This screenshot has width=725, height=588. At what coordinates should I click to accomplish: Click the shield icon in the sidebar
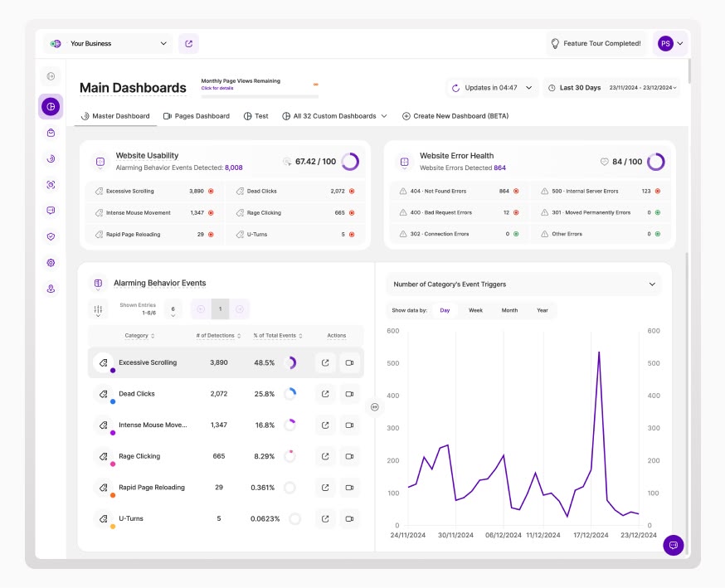click(x=51, y=236)
